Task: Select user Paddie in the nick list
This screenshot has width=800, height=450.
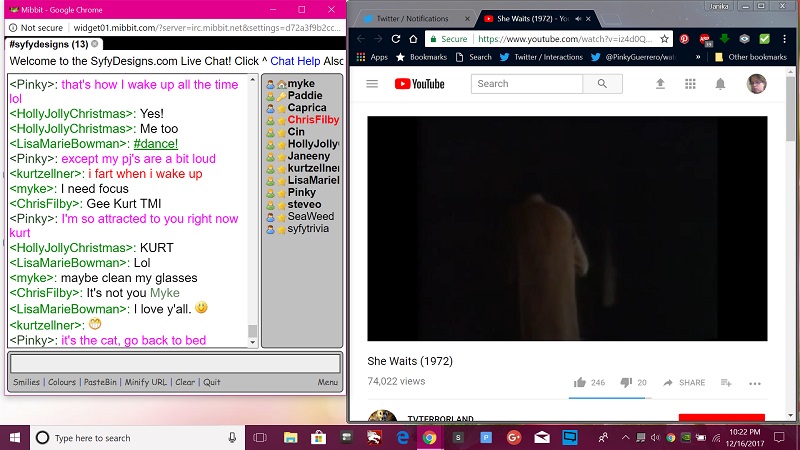Action: point(305,95)
